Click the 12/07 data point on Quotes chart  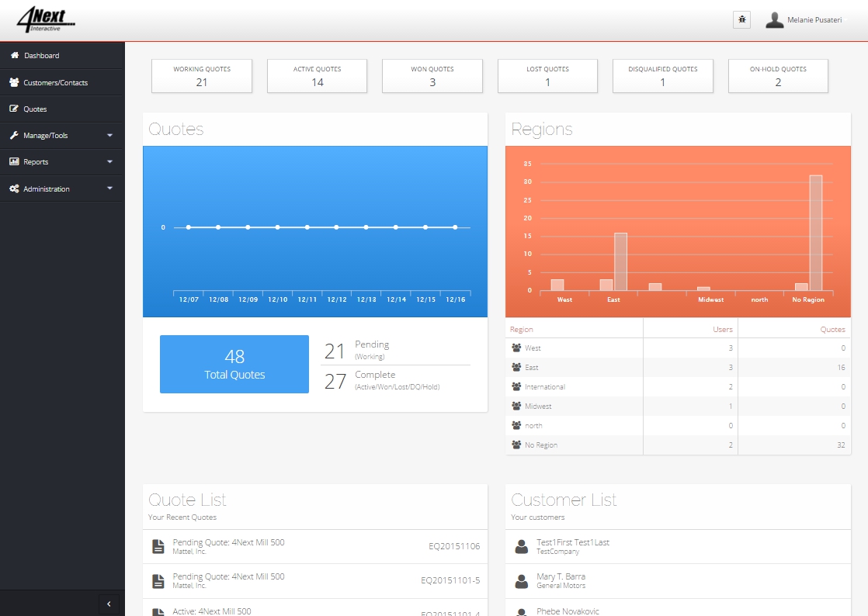coord(189,227)
